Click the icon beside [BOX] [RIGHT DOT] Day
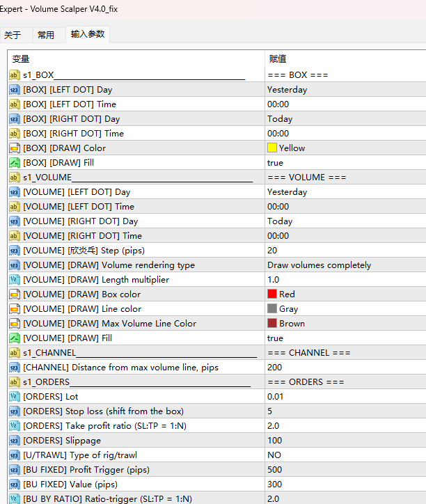Image resolution: width=426 pixels, height=504 pixels. pyautogui.click(x=15, y=119)
